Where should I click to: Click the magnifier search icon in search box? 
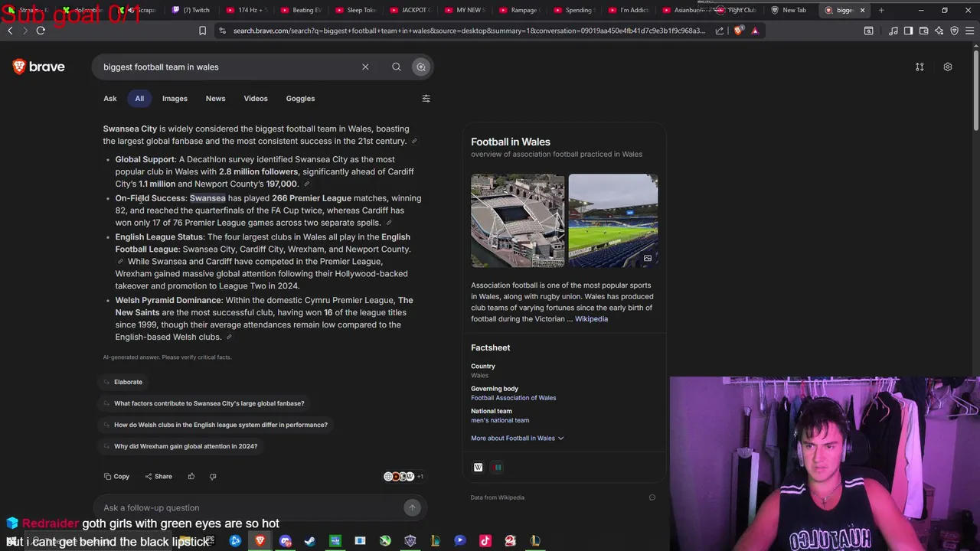(x=397, y=67)
